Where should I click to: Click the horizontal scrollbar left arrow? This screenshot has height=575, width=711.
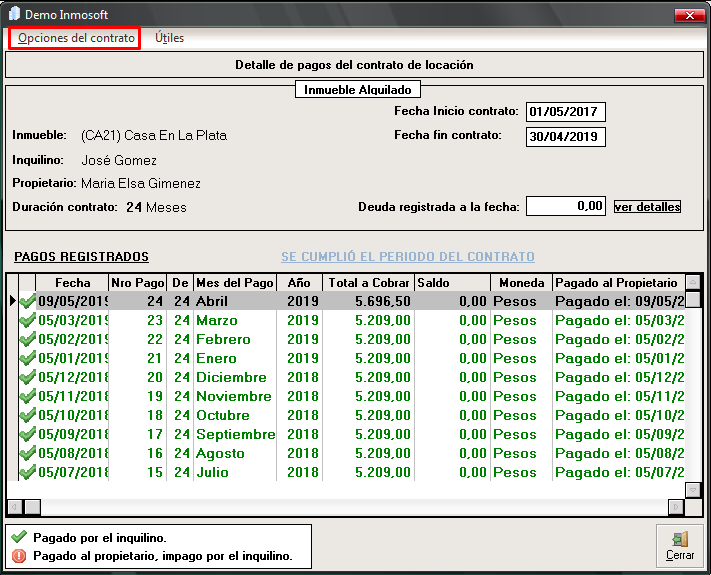point(15,506)
